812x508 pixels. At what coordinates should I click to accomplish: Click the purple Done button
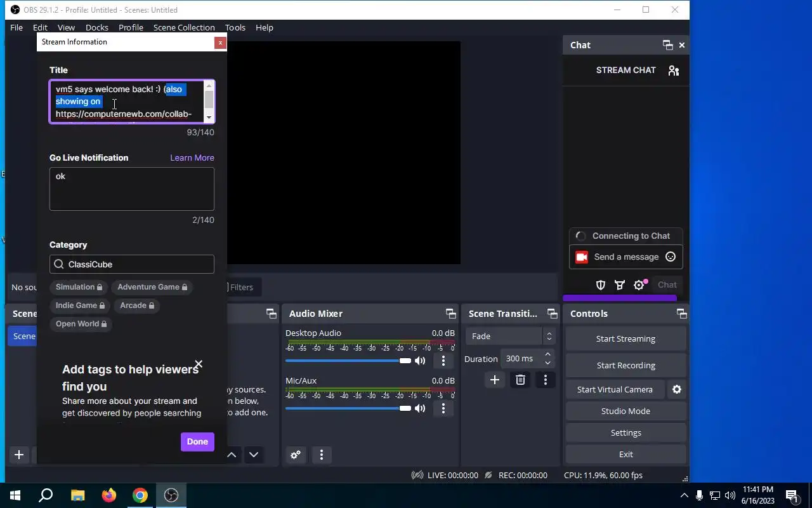pos(197,442)
